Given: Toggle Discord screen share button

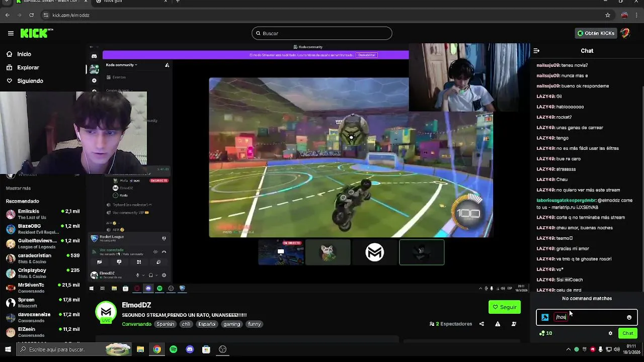Looking at the screenshot, I should point(119,262).
